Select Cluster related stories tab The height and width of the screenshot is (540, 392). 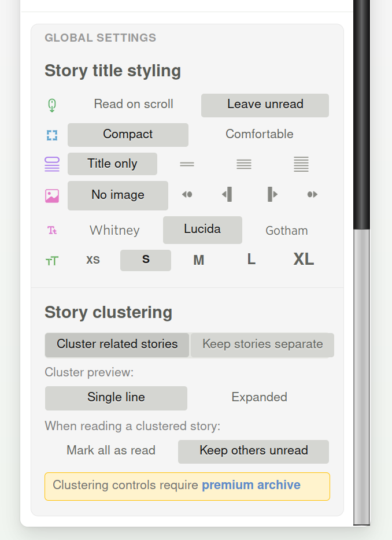[117, 345]
